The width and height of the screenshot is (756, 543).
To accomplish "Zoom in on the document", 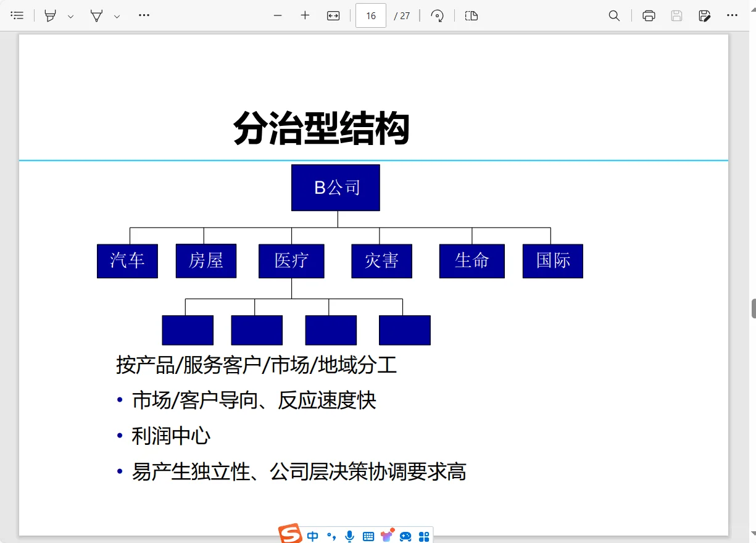I will [304, 15].
